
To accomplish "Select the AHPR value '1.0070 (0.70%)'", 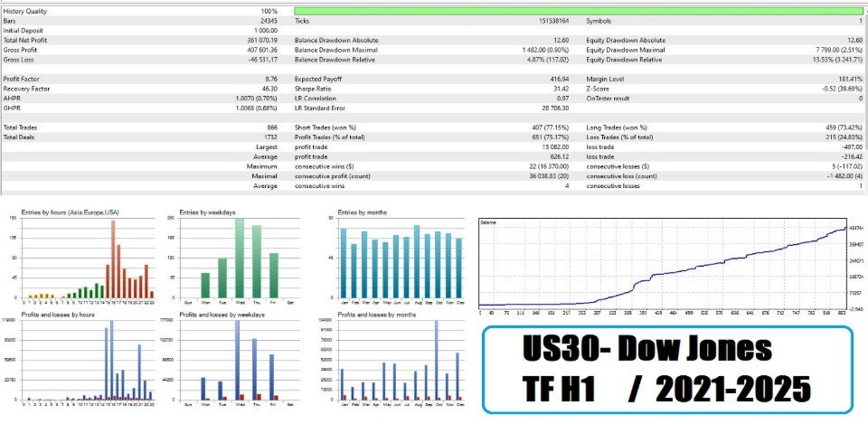I will 257,99.
